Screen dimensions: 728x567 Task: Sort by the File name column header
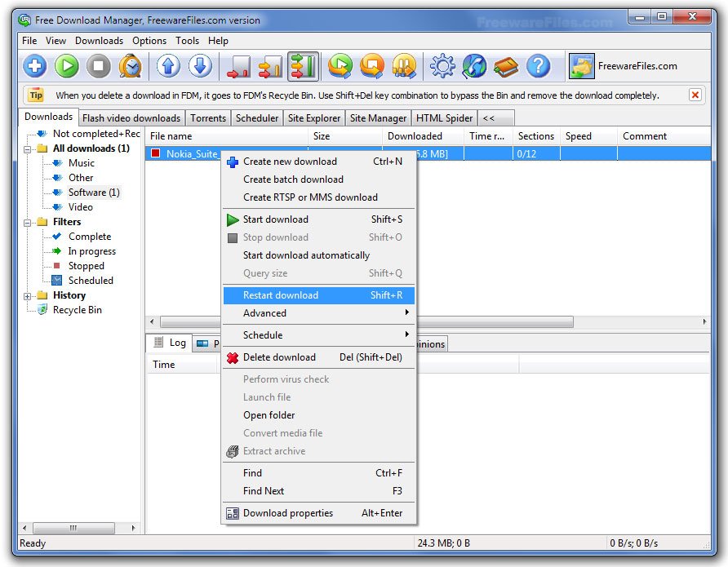227,136
